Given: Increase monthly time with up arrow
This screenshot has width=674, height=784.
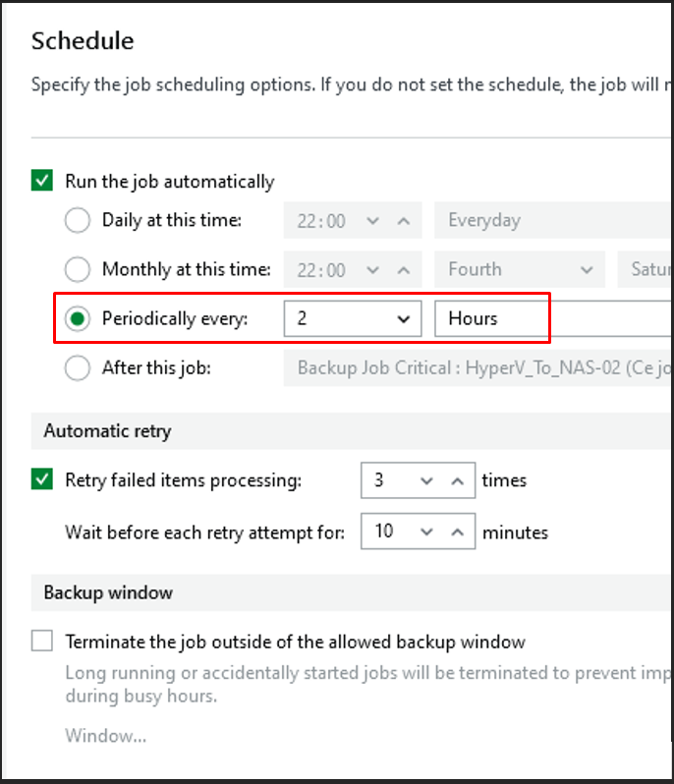Looking at the screenshot, I should pyautogui.click(x=403, y=270).
